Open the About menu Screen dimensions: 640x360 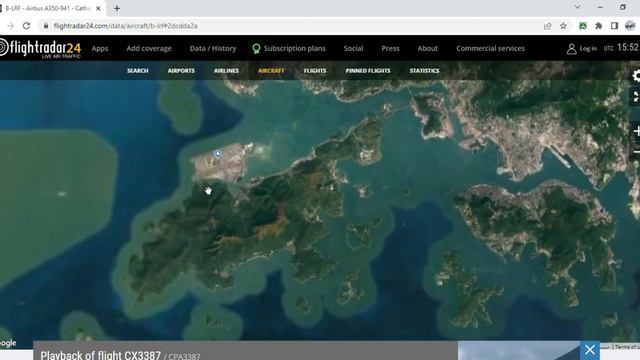427,48
